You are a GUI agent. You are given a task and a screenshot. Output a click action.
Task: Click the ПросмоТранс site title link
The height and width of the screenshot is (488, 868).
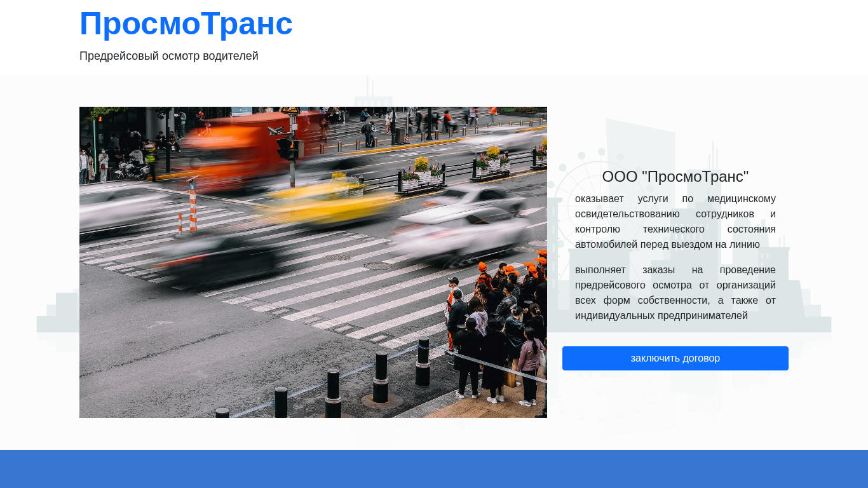point(186,24)
